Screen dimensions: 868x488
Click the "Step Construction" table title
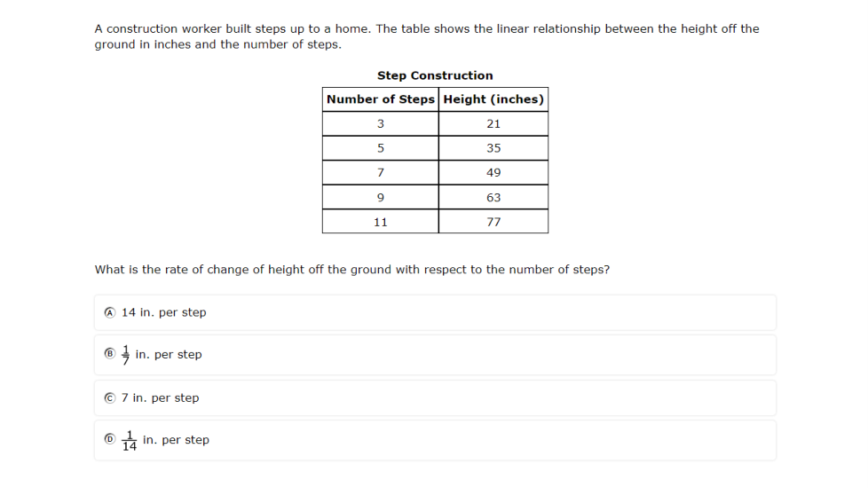435,75
